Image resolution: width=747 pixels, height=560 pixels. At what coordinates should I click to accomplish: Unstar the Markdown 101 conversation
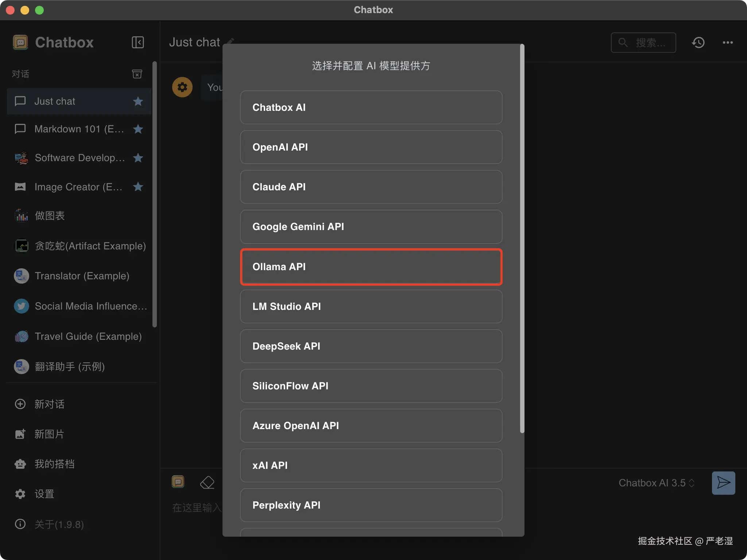(138, 129)
